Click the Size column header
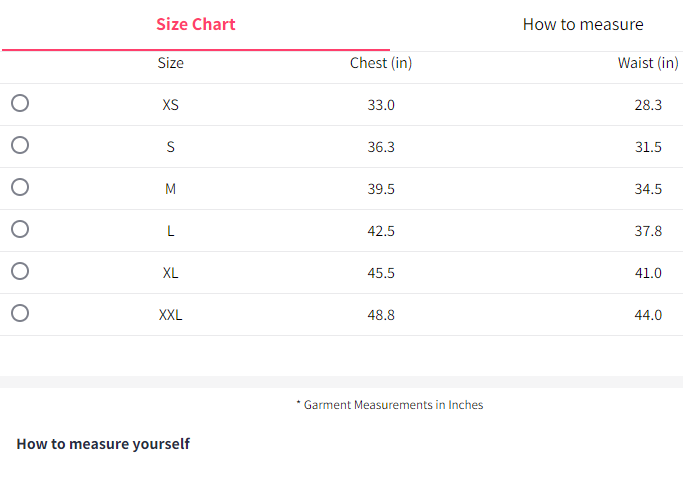 click(171, 63)
